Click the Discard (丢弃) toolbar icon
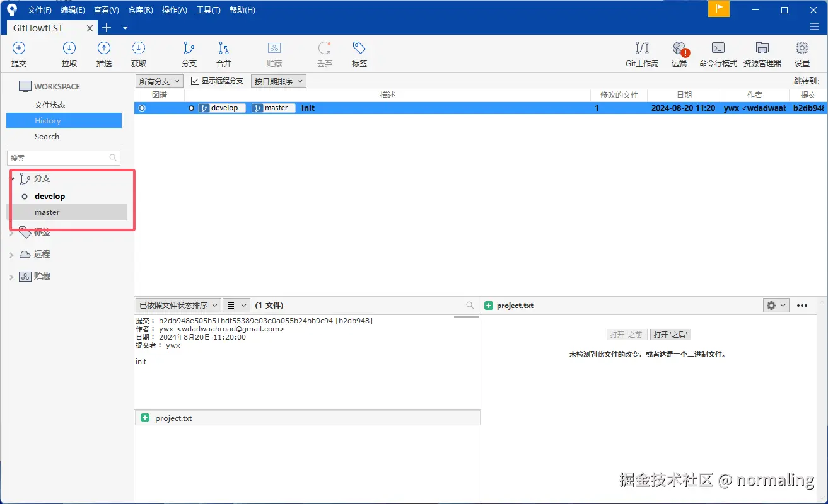 click(x=325, y=49)
